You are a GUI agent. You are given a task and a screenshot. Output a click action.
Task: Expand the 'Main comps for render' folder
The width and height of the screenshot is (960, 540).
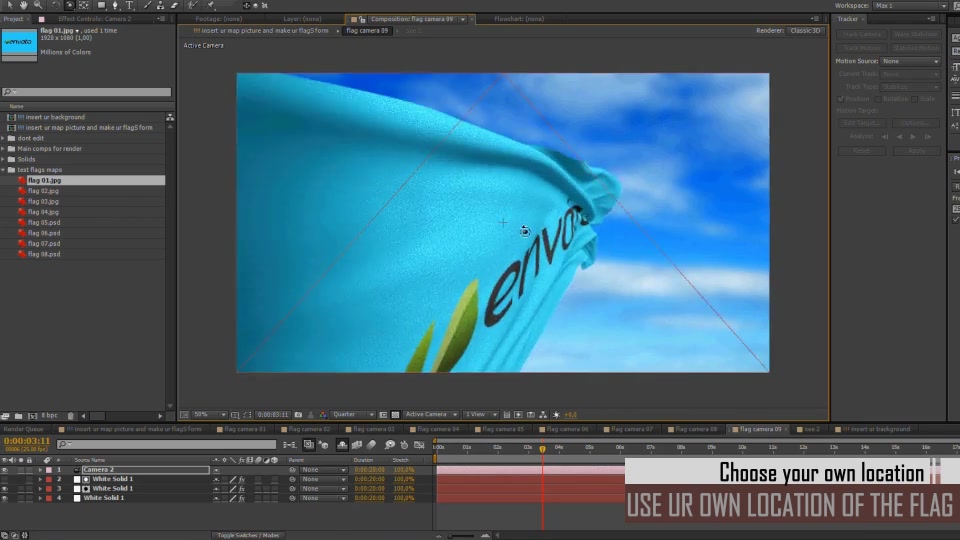coord(4,149)
